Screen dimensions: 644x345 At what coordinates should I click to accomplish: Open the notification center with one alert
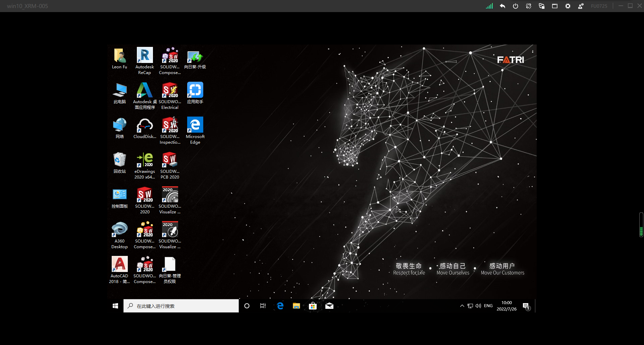[x=526, y=306]
